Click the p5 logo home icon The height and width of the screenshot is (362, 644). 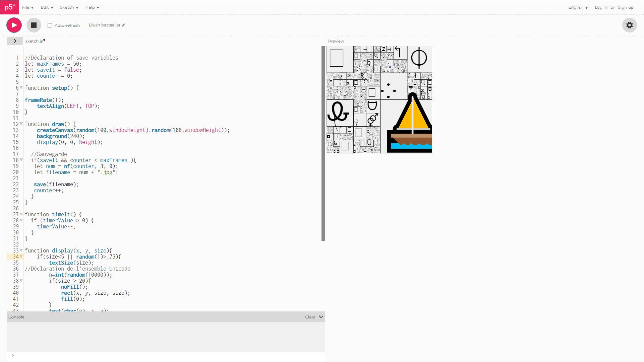coord(9,7)
